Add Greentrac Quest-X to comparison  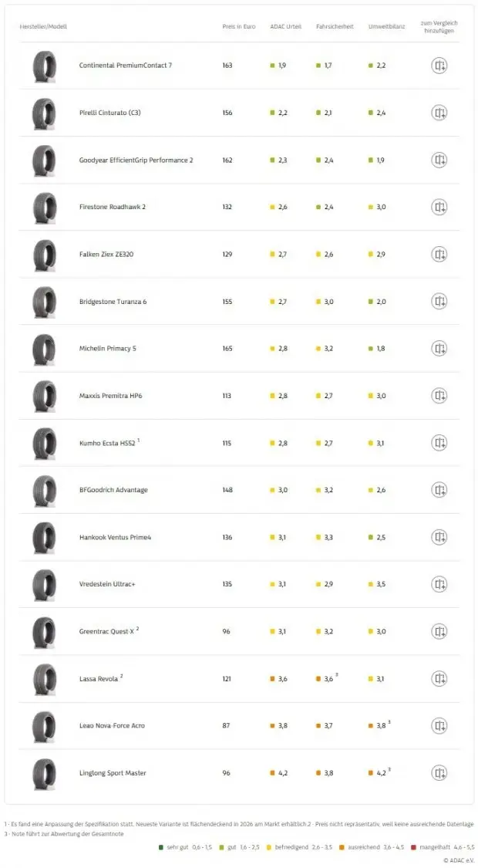(x=439, y=631)
